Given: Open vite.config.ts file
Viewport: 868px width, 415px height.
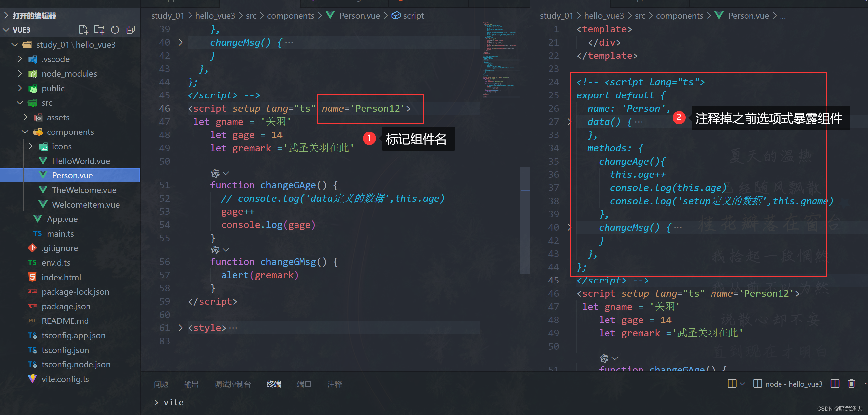Looking at the screenshot, I should pos(65,379).
